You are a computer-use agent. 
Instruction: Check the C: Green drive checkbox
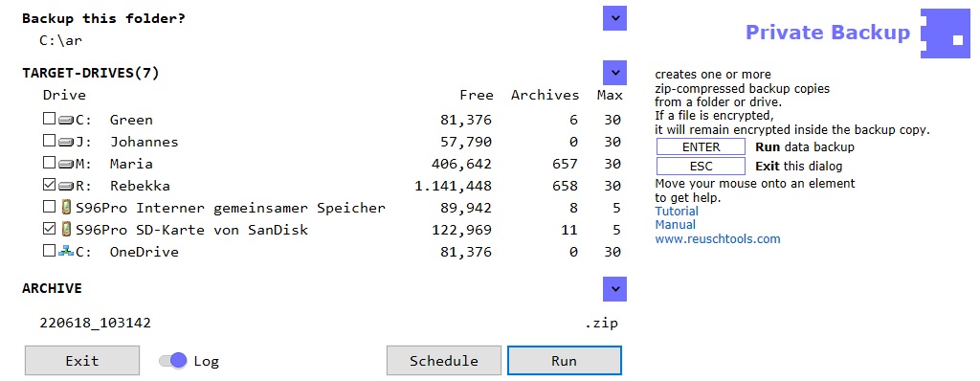49,119
